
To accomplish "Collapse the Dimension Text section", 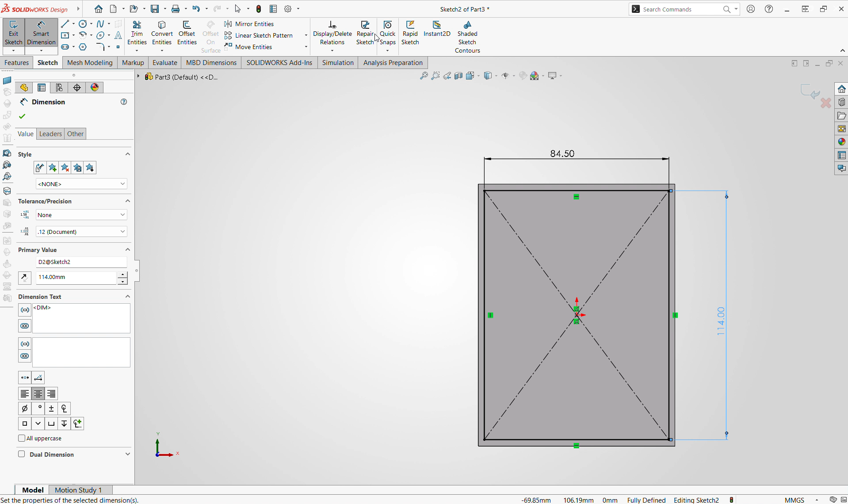I will pos(128,296).
